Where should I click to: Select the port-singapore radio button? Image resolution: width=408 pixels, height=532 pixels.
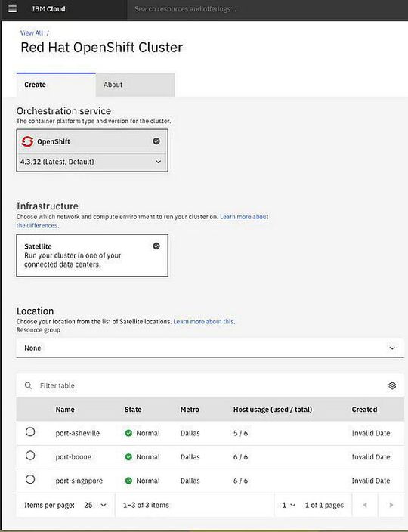tap(30, 479)
